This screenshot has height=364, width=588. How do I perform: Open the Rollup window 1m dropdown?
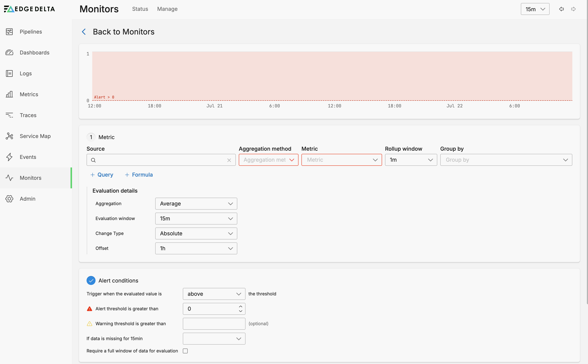(411, 160)
